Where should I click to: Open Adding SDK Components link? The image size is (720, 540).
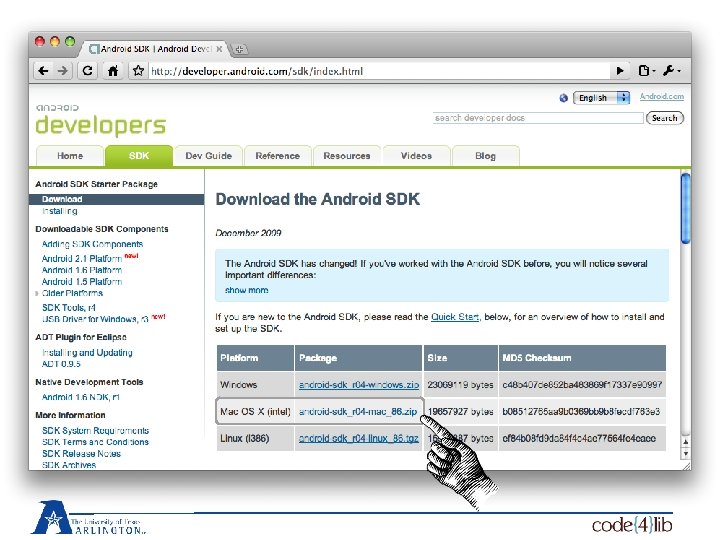click(x=92, y=244)
